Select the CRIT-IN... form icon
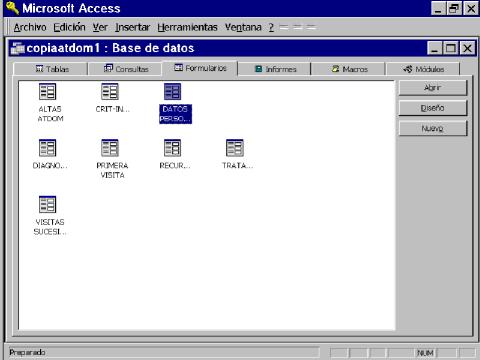480x360 pixels. click(x=110, y=91)
